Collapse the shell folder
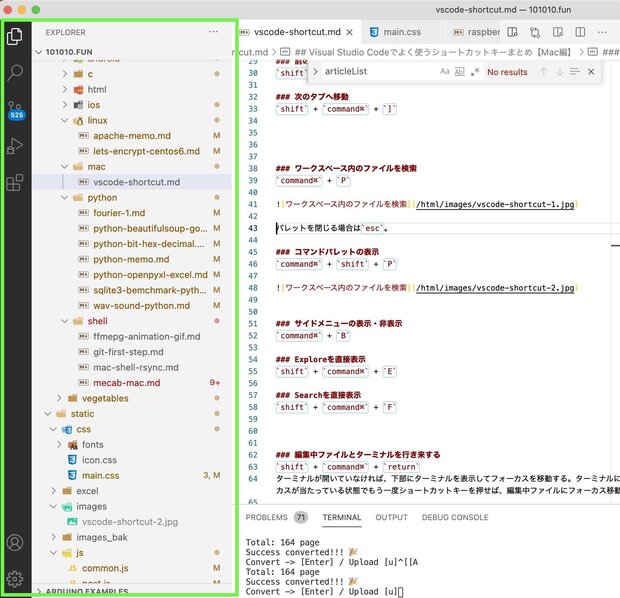Image resolution: width=620 pixels, height=598 pixels. [x=65, y=320]
